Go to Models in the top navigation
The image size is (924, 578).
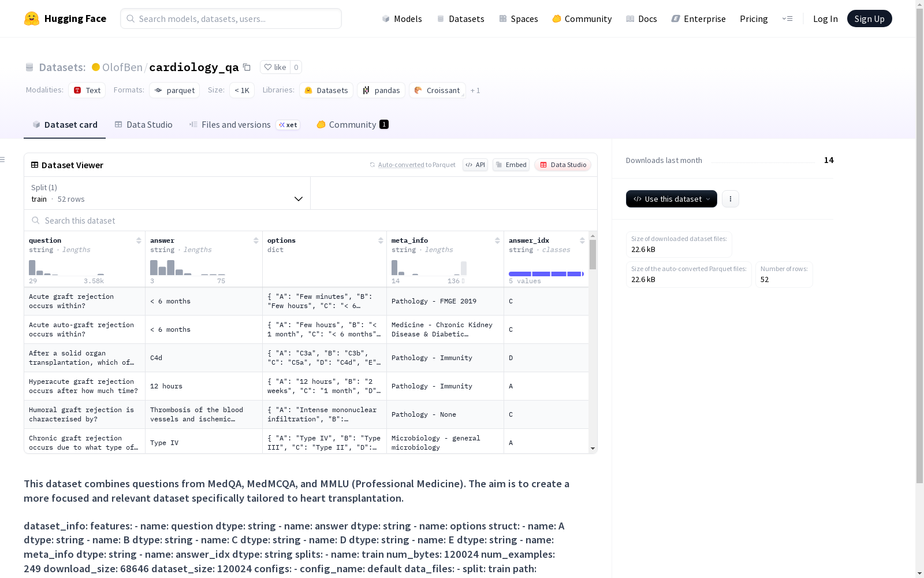[402, 18]
